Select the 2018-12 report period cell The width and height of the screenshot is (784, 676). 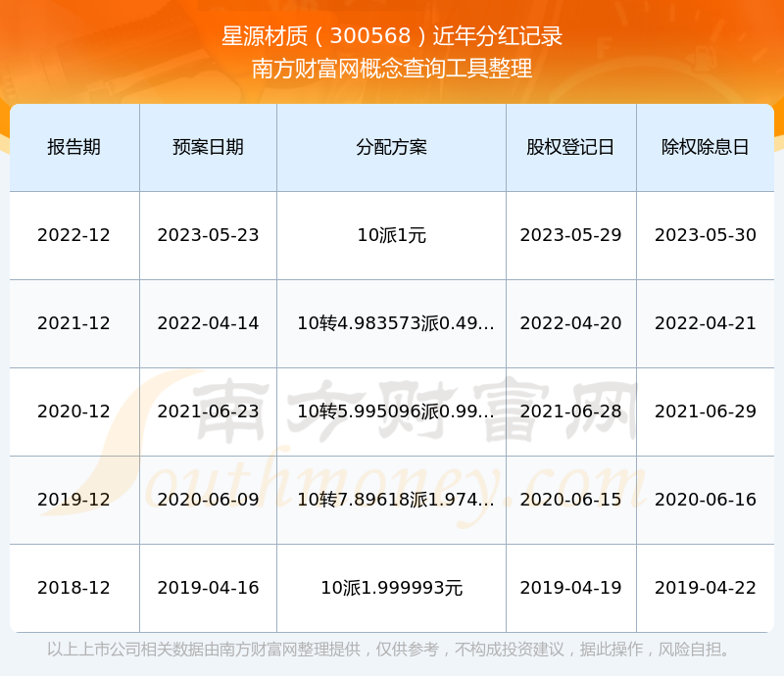[x=73, y=588]
